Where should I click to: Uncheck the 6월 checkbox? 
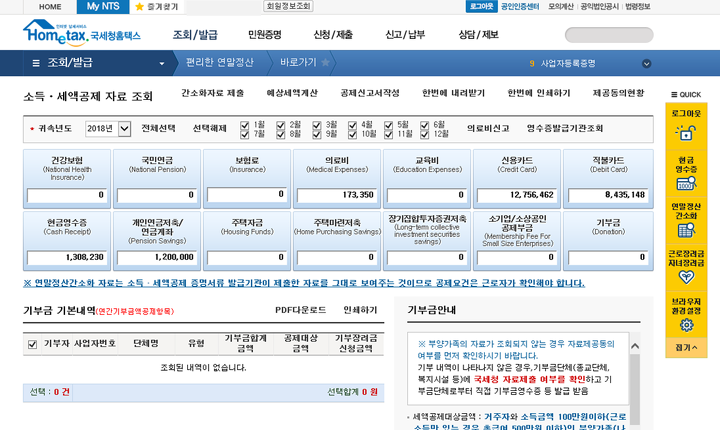[x=424, y=125]
